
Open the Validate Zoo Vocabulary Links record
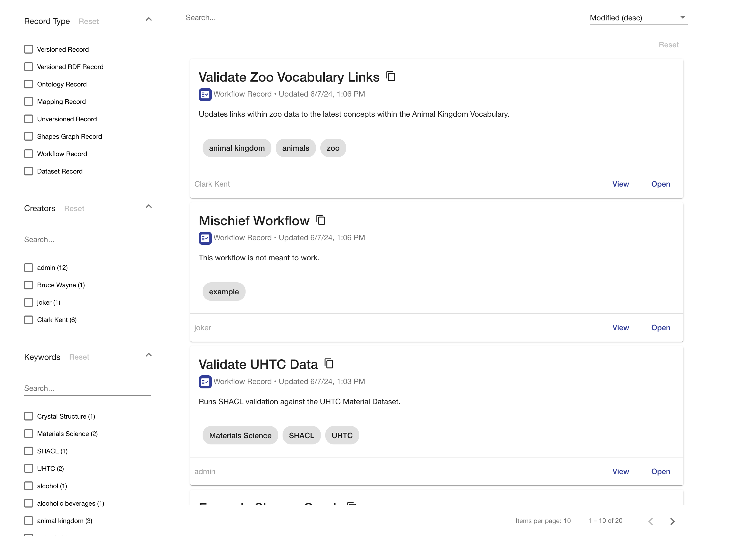660,184
